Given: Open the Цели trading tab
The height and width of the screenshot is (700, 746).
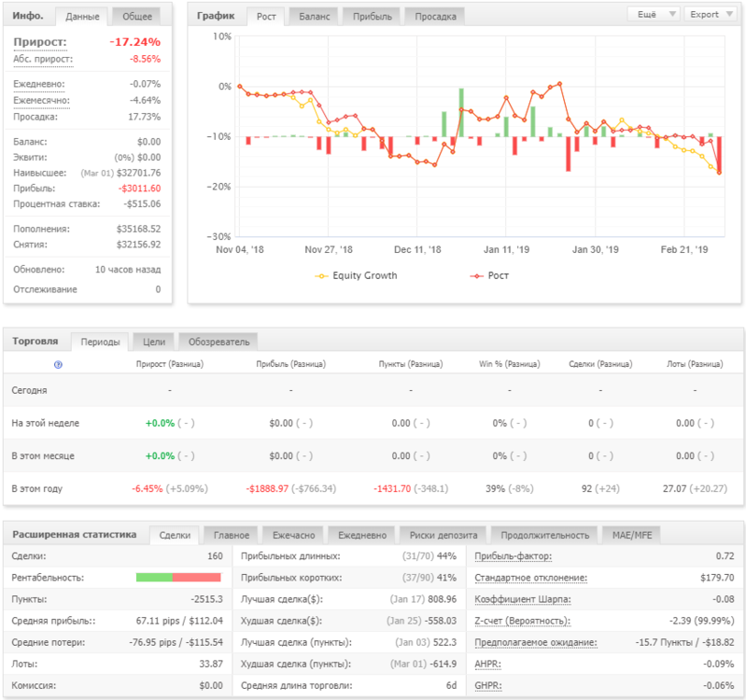Looking at the screenshot, I should pyautogui.click(x=154, y=342).
